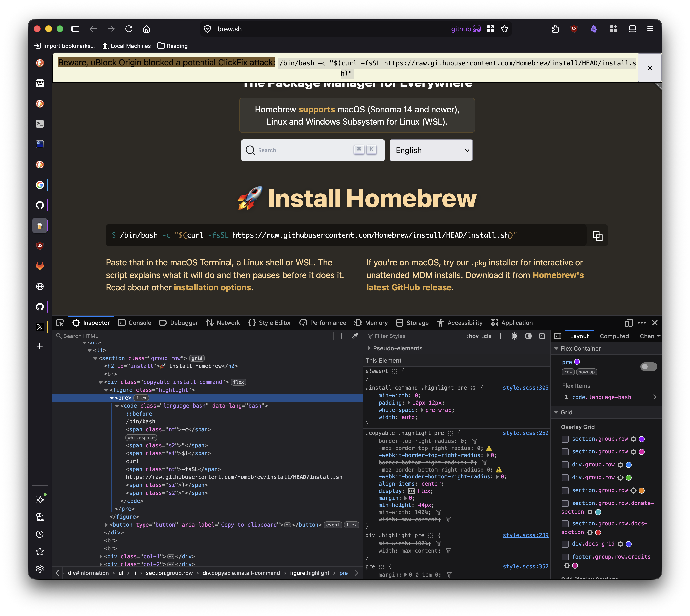Go to the Storage tab
The height and width of the screenshot is (616, 690).
tap(412, 323)
